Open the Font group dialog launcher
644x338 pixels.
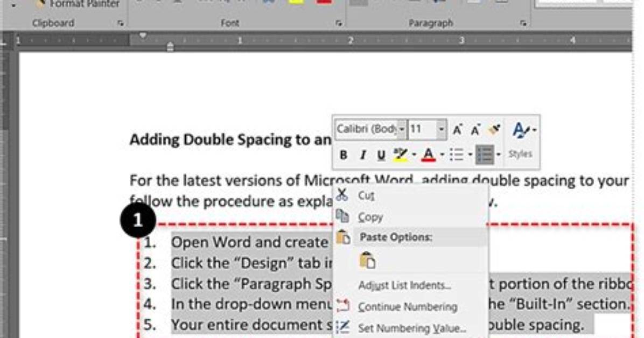pyautogui.click(x=339, y=23)
